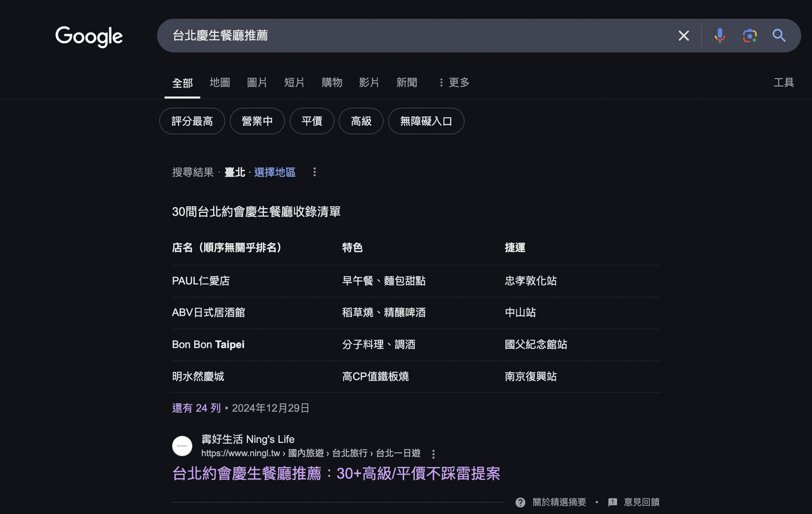Screen dimensions: 812x514
Task: Click the 選擇地區 link
Action: (275, 172)
